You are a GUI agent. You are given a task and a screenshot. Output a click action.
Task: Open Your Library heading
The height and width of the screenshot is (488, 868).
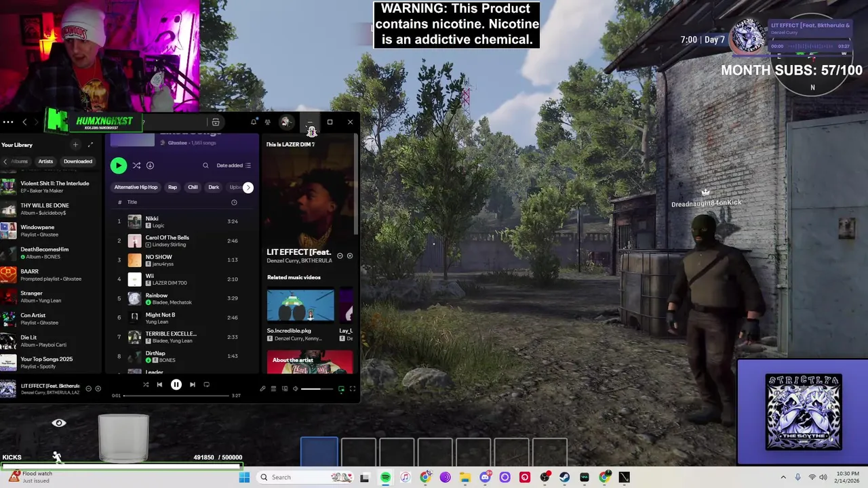click(17, 144)
